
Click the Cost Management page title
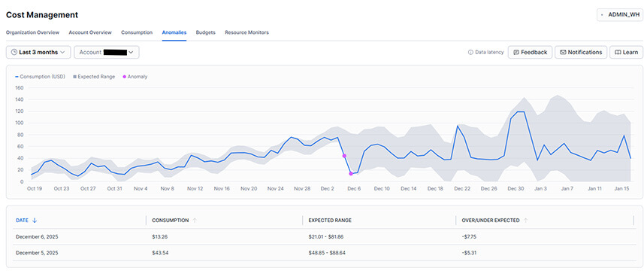42,15
